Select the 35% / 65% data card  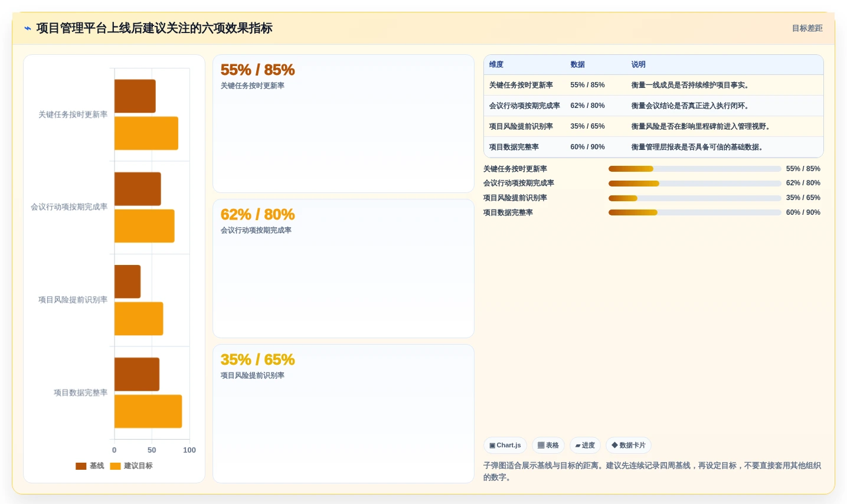pyautogui.click(x=344, y=414)
